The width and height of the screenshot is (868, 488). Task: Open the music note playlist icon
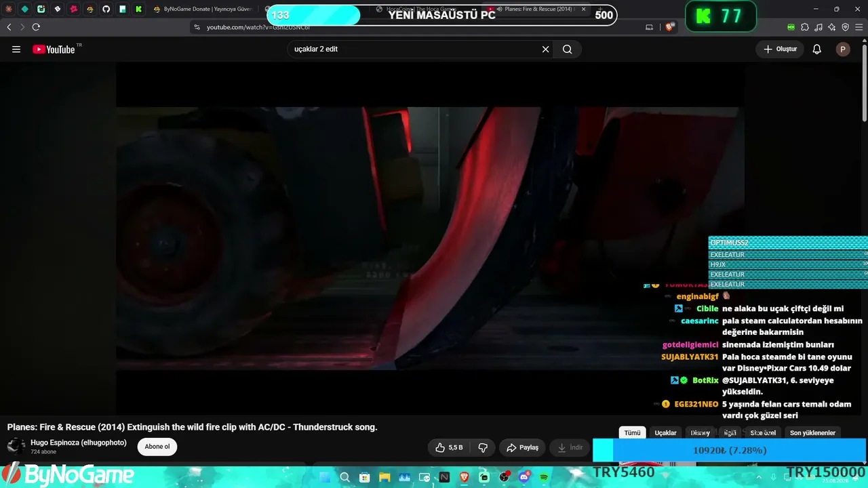click(818, 27)
